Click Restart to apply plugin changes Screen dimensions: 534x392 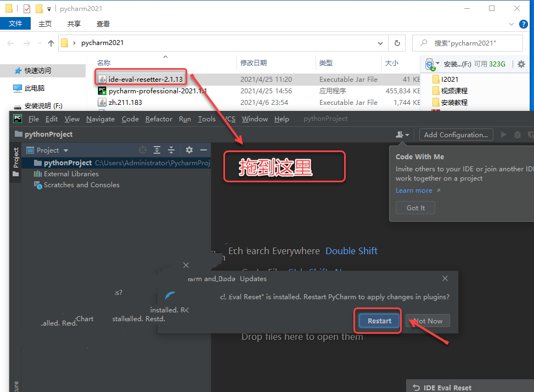[x=379, y=321]
